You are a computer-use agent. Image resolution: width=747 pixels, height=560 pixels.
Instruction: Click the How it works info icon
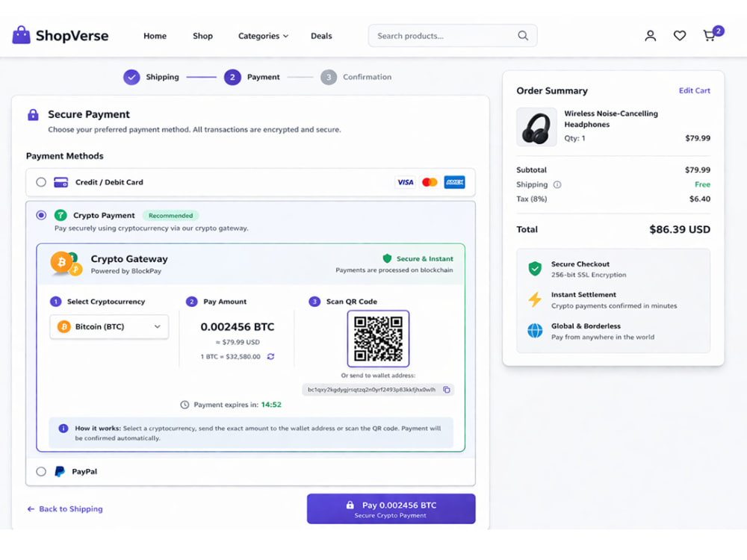[63, 428]
